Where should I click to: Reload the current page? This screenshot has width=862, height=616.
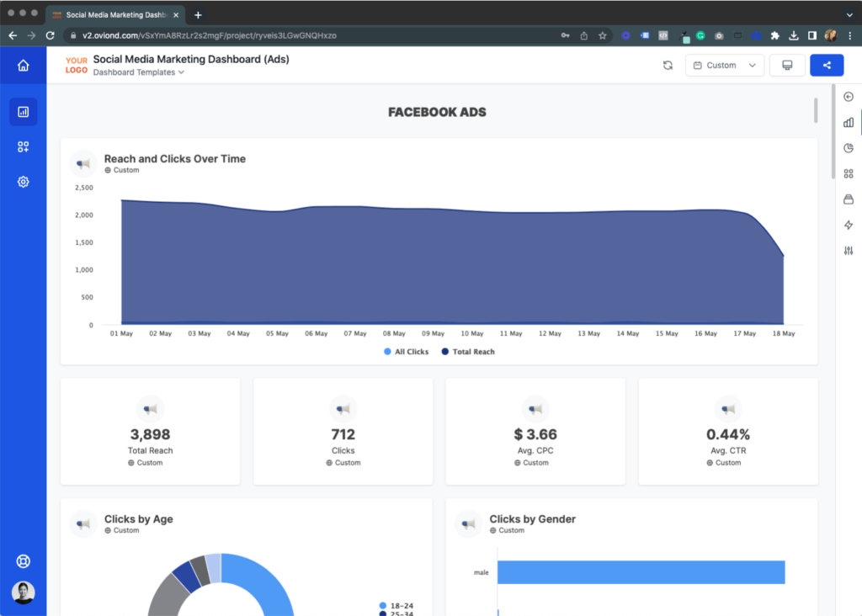pyautogui.click(x=50, y=35)
